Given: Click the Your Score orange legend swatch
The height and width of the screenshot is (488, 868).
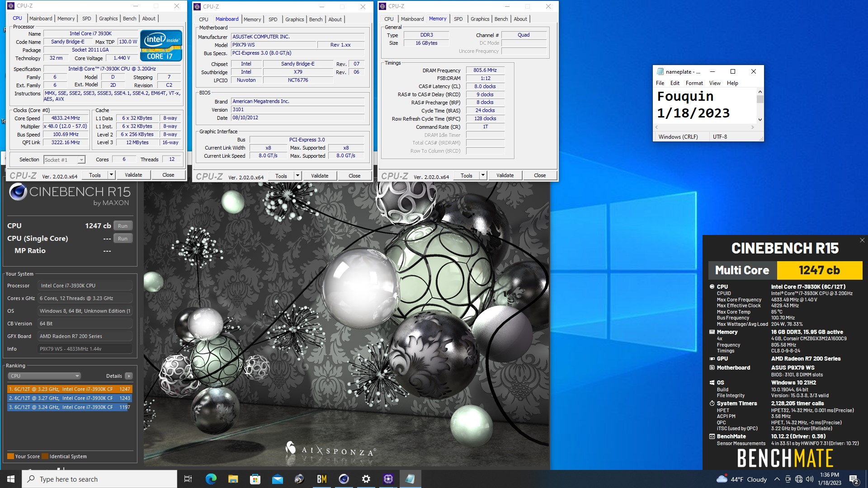Looking at the screenshot, I should 10,456.
